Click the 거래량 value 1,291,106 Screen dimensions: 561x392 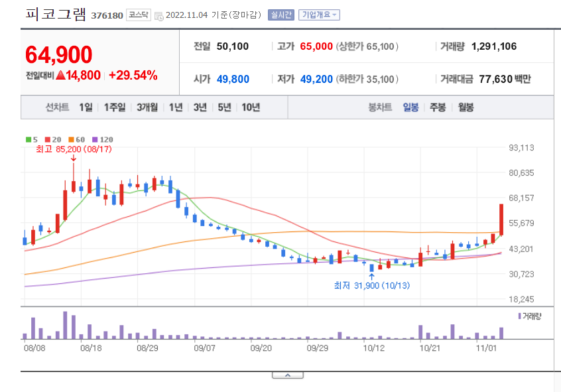pos(494,46)
